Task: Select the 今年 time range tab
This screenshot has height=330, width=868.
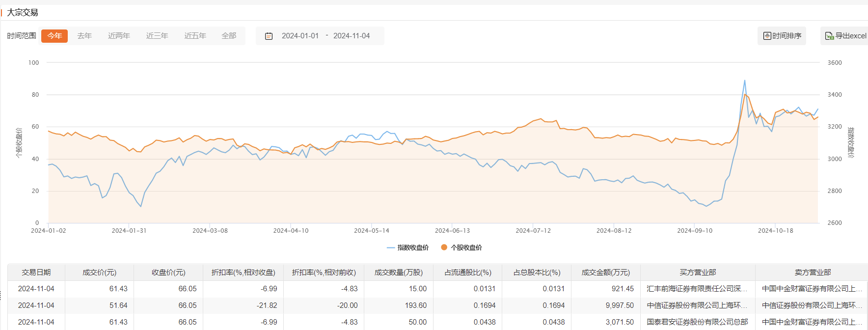Action: tap(54, 36)
